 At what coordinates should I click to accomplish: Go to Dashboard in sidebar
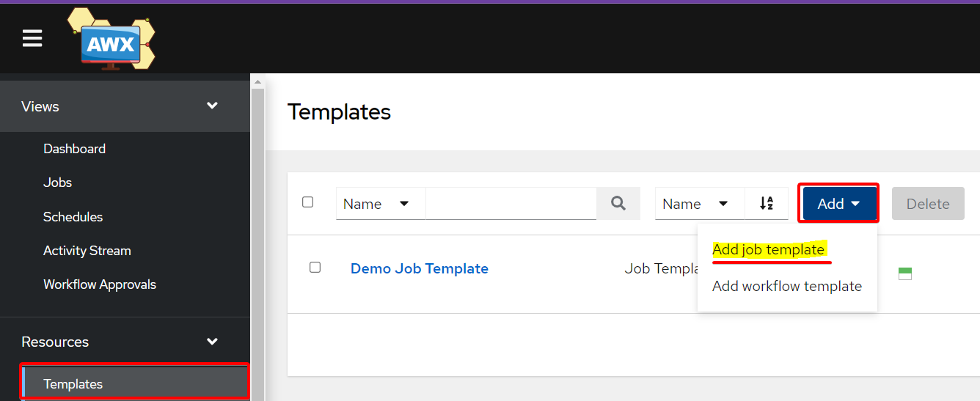[x=74, y=149]
